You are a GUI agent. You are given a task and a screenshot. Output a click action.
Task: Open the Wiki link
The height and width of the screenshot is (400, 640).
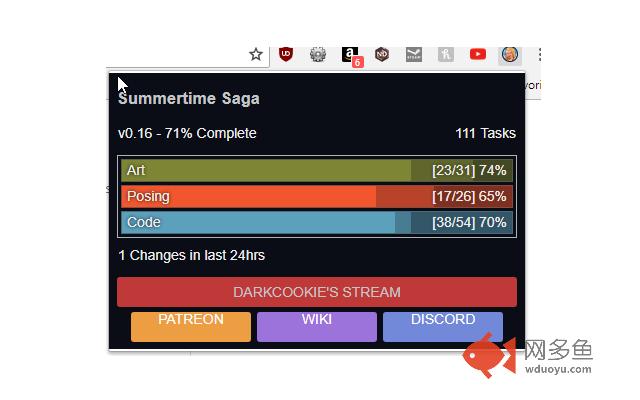coord(317,327)
